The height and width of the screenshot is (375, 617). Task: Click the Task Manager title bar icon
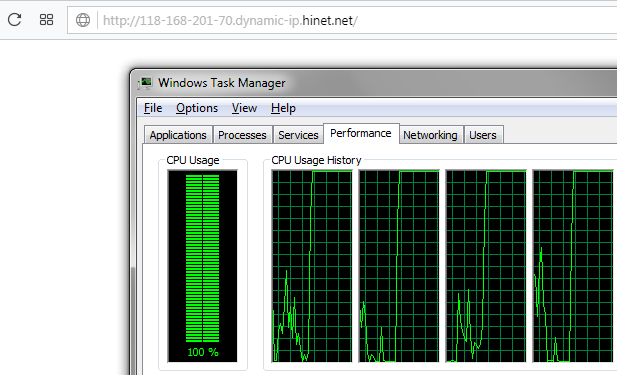click(146, 83)
